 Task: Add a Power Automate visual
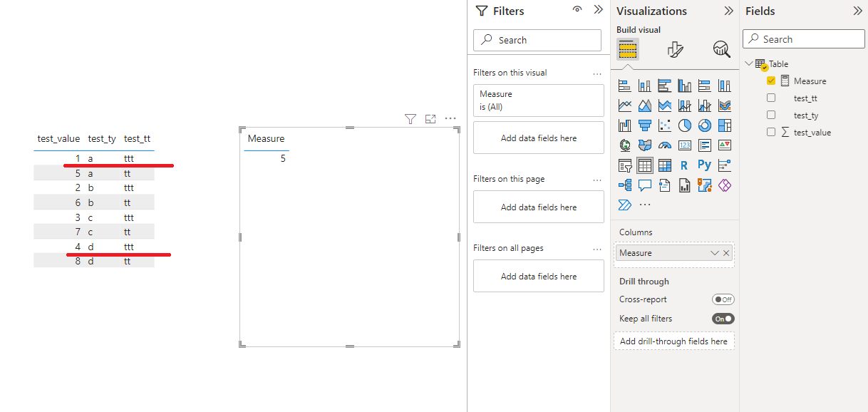pyautogui.click(x=625, y=205)
